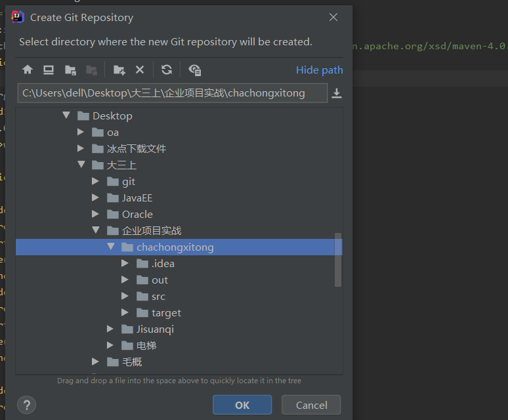Jump to Desktop directory icon
Image resolution: width=508 pixels, height=420 pixels.
[x=49, y=70]
